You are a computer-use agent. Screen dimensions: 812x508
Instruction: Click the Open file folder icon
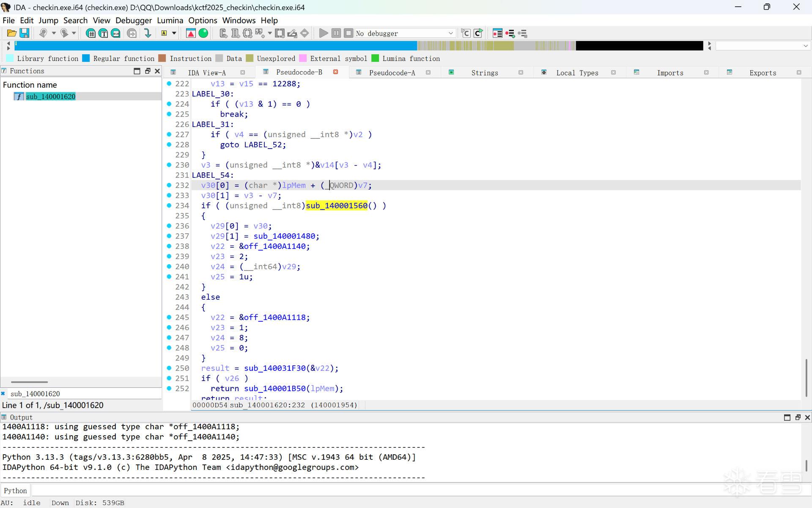tap(11, 33)
